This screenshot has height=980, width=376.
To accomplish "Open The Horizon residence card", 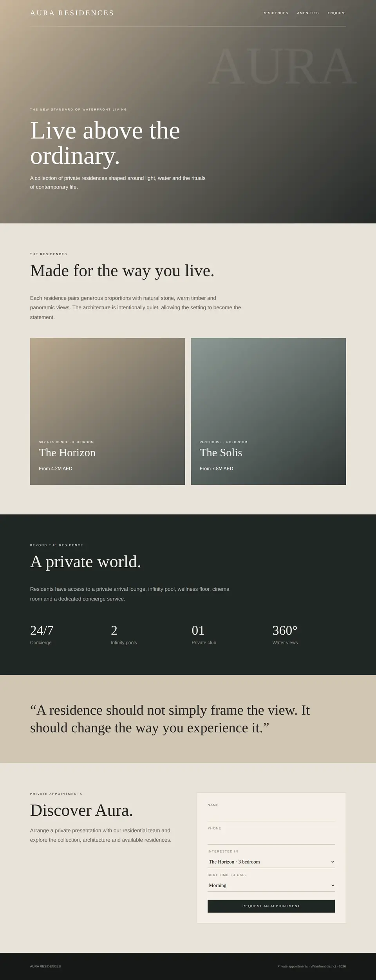I will (107, 411).
